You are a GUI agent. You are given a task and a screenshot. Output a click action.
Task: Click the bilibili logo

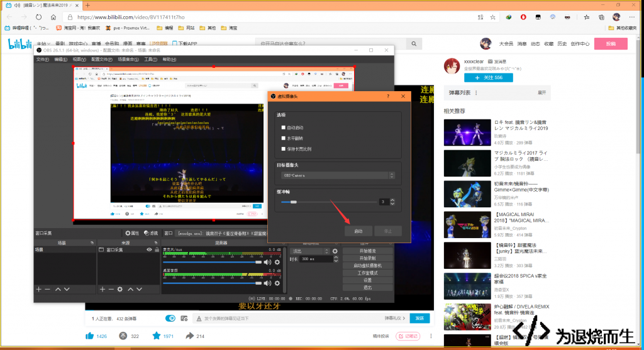(19, 43)
